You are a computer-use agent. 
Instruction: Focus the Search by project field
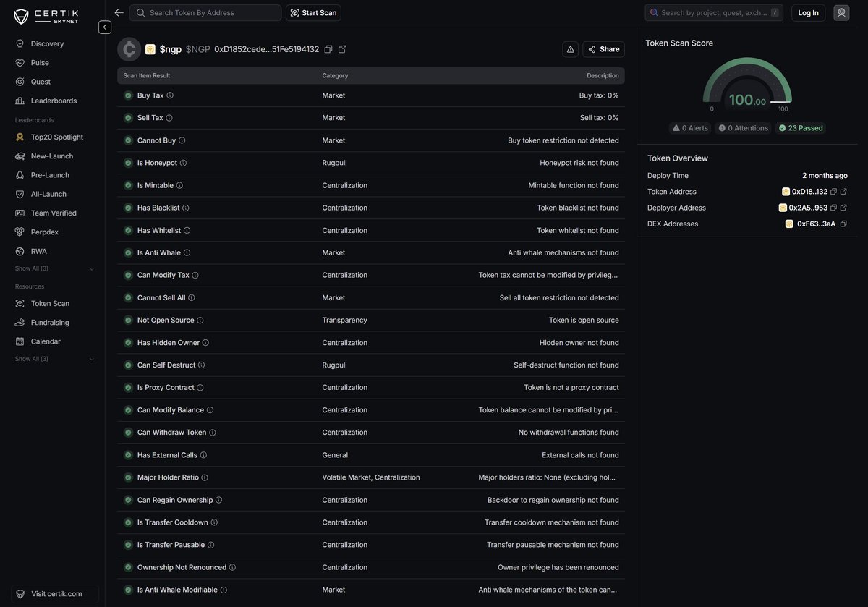[x=714, y=12]
